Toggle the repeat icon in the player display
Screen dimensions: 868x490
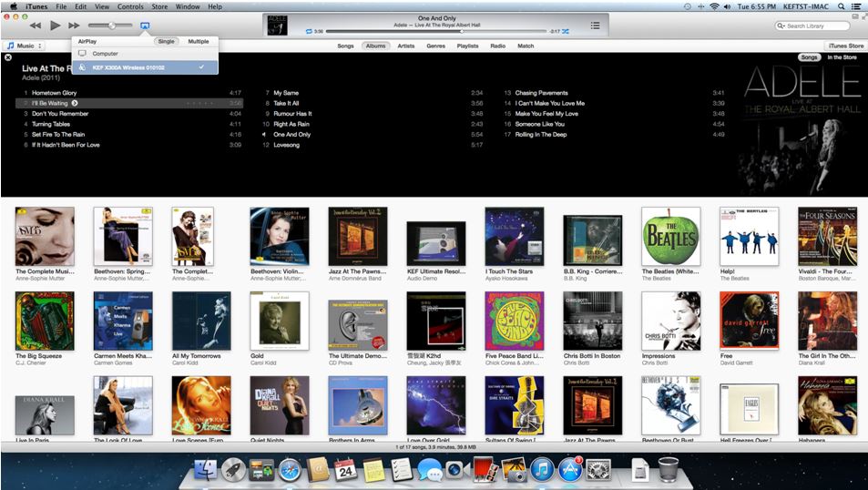[310, 32]
